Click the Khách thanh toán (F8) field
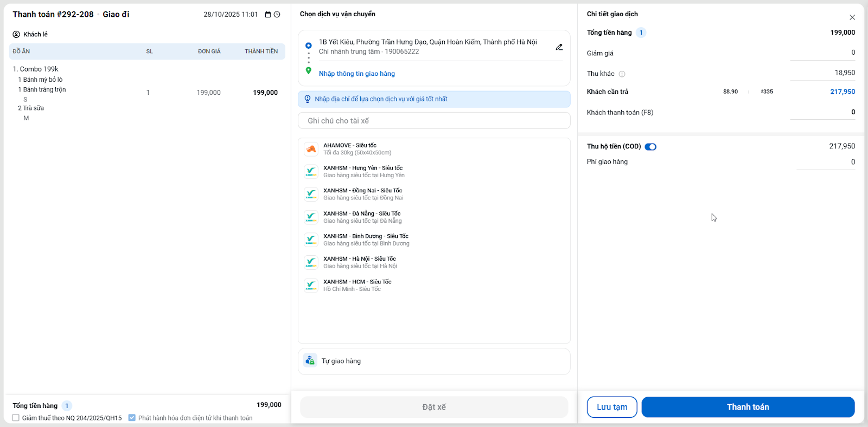 coord(822,113)
